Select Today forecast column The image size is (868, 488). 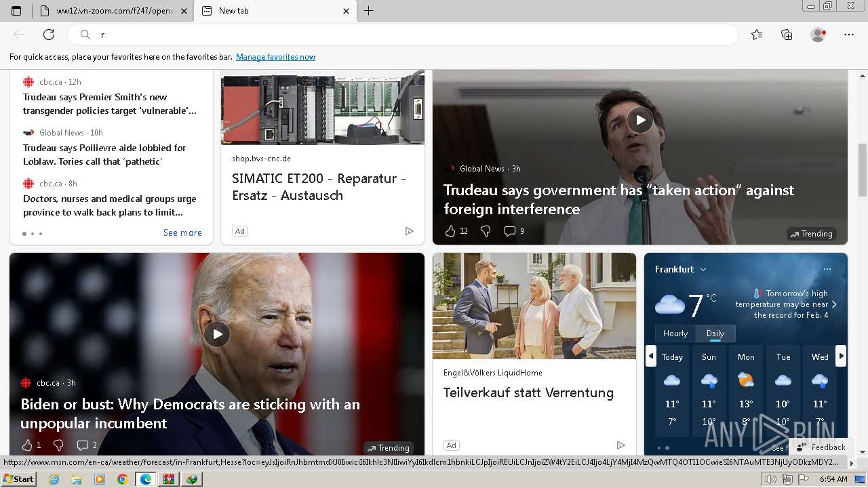(672, 390)
